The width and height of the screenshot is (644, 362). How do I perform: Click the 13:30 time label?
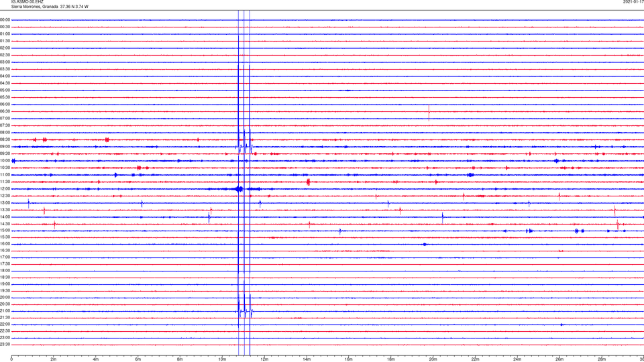(x=5, y=210)
